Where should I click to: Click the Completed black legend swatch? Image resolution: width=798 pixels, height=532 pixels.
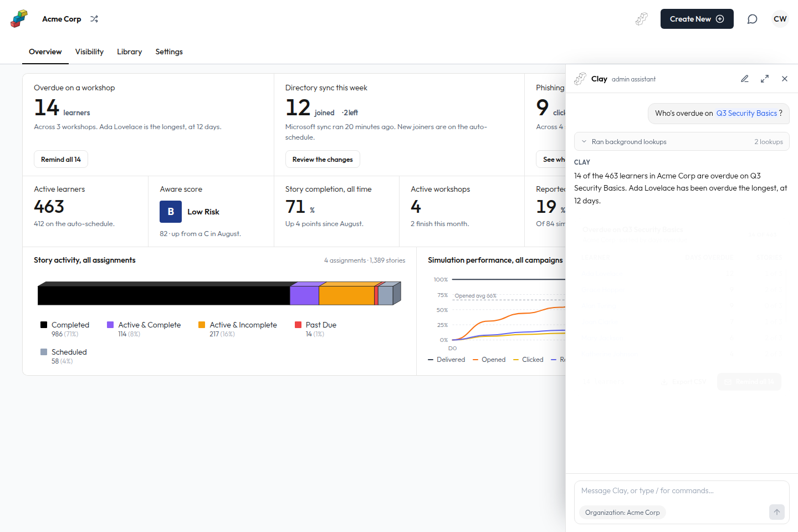coord(44,325)
